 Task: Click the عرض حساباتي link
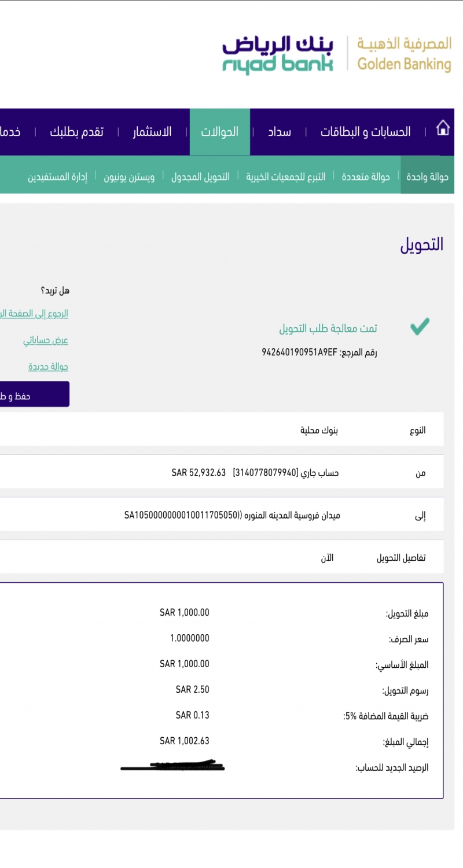[x=46, y=340]
